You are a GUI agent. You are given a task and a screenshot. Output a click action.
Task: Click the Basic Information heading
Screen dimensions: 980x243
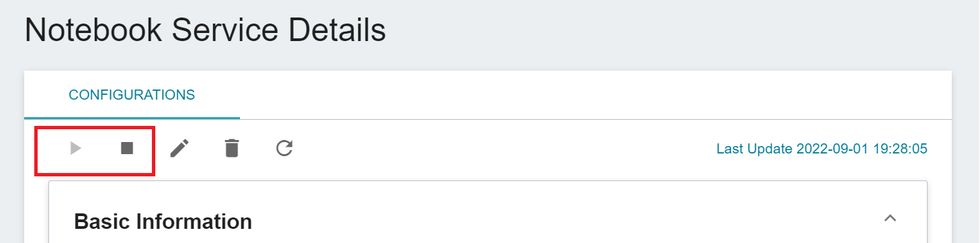[x=163, y=221]
